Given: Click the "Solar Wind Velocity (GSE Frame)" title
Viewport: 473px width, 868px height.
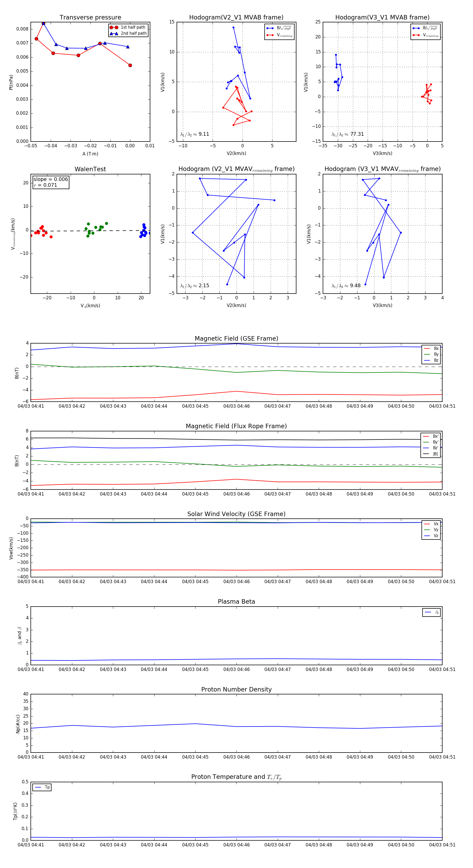Looking at the screenshot, I should point(236,514).
